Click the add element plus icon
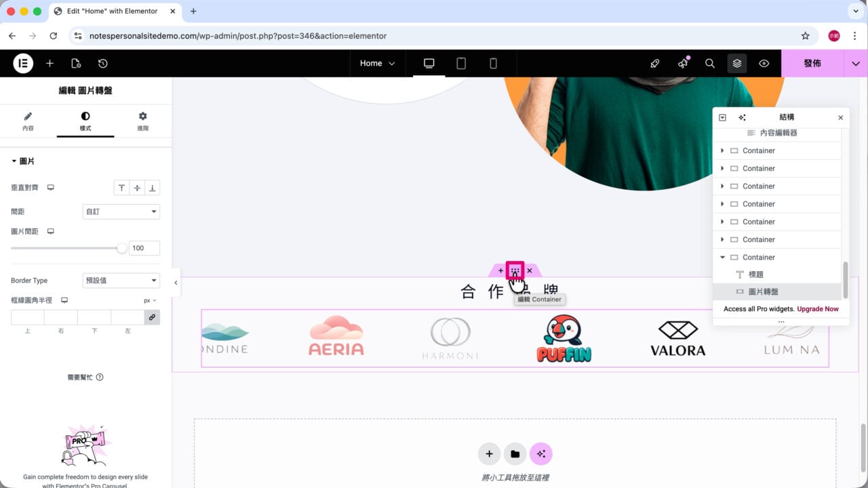Viewport: 868px width, 488px height. point(50,63)
